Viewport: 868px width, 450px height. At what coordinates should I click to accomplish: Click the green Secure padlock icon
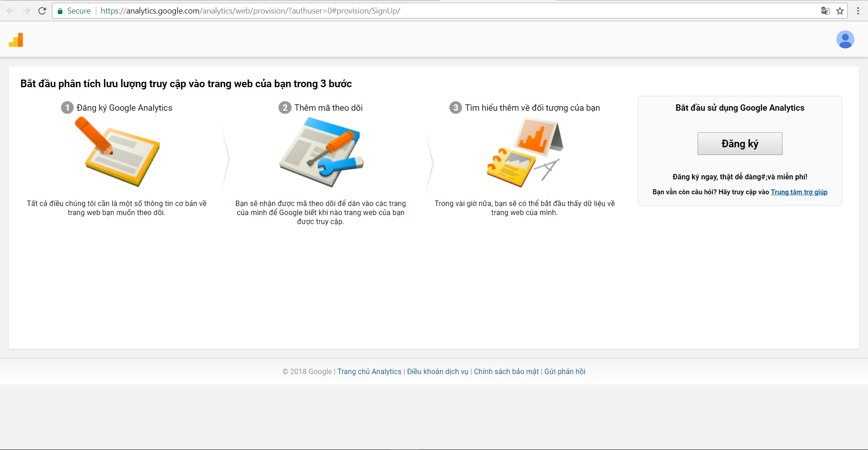click(x=60, y=11)
